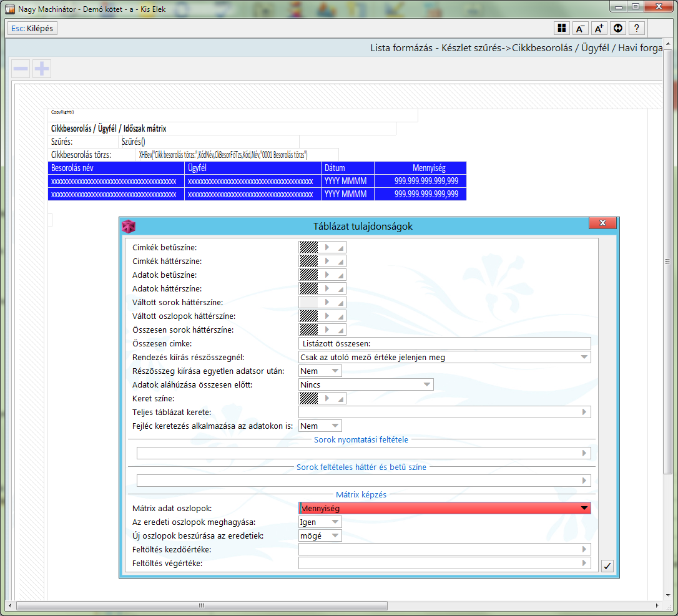Click the pink cube icon in dialog title
Viewport: 678px width, 616px height.
tap(129, 226)
